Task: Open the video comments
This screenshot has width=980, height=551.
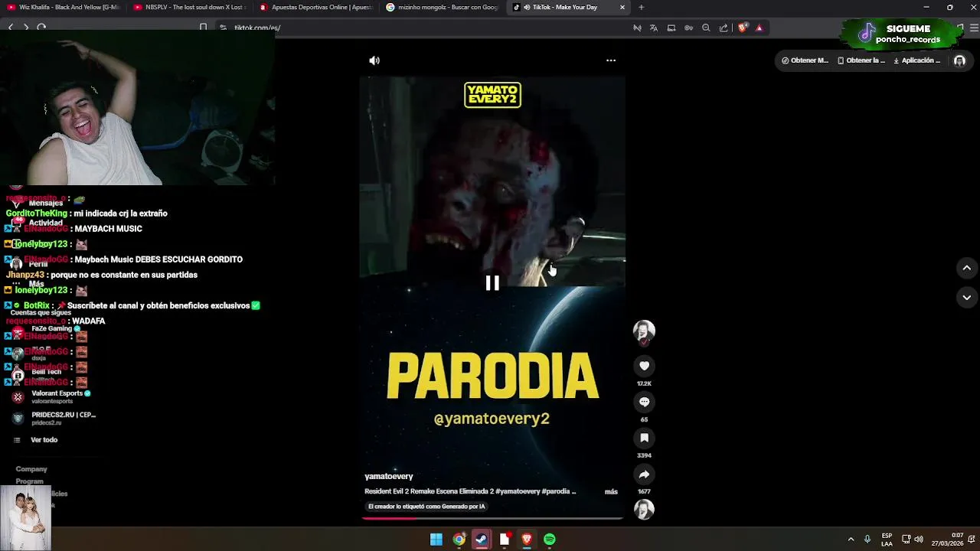Action: (644, 402)
